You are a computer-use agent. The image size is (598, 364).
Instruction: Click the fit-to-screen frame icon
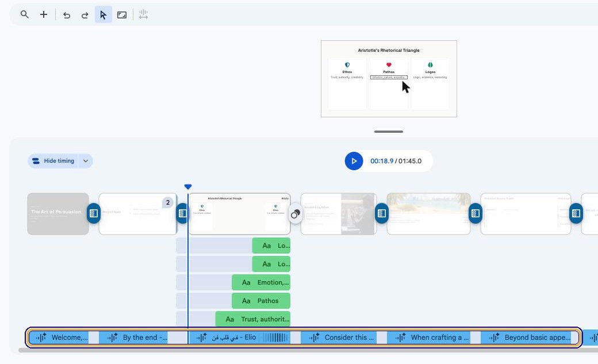coord(122,15)
